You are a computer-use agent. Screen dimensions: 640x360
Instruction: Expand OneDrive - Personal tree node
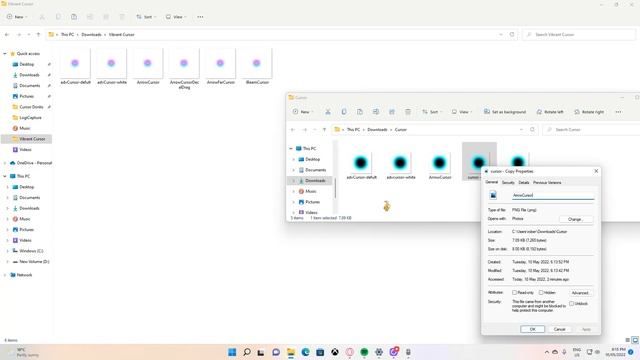coord(5,163)
